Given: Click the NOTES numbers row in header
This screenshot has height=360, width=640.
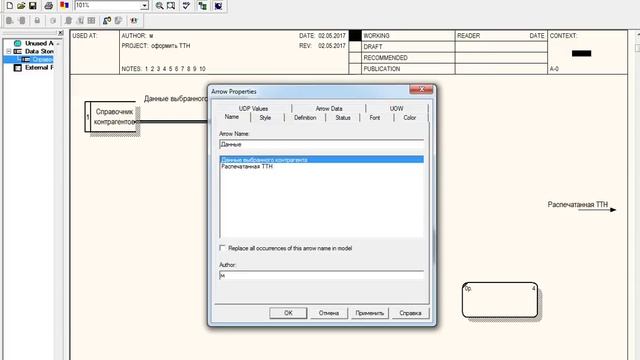Looking at the screenshot, I should (163, 69).
